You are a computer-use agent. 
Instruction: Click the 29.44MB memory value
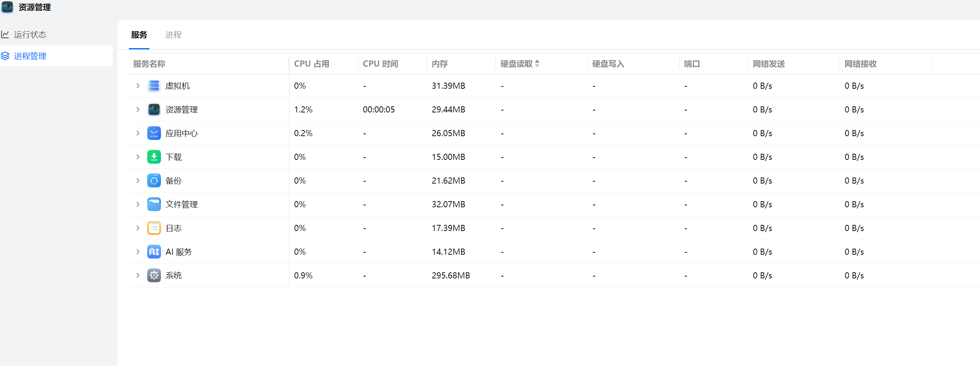pos(449,109)
